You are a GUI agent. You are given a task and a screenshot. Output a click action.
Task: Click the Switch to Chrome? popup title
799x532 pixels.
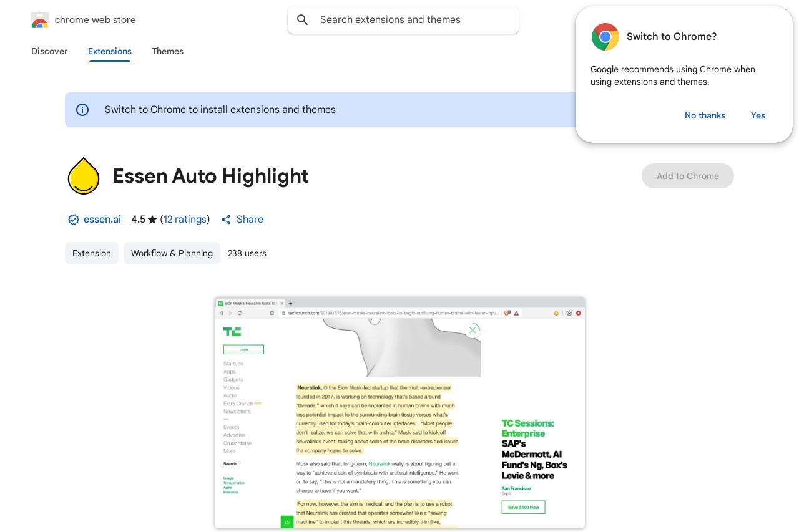pyautogui.click(x=672, y=37)
